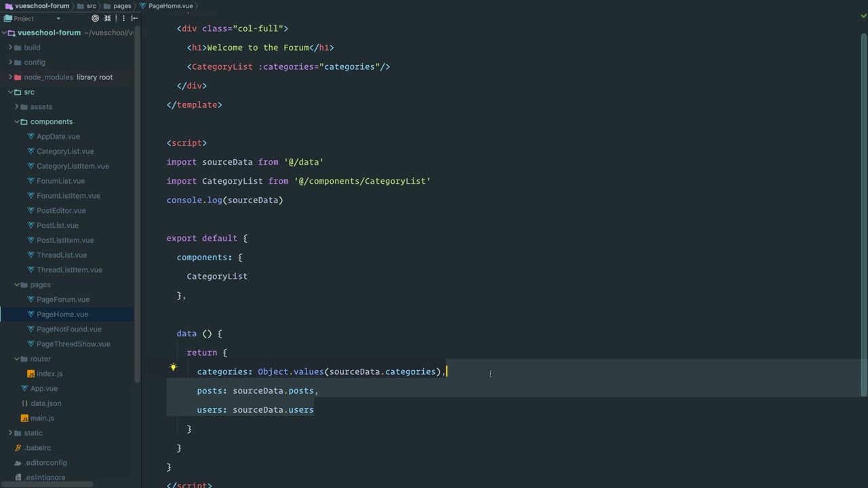The width and height of the screenshot is (868, 488).
Task: Open ThreadListItem.vue in the tree
Action: click(69, 270)
